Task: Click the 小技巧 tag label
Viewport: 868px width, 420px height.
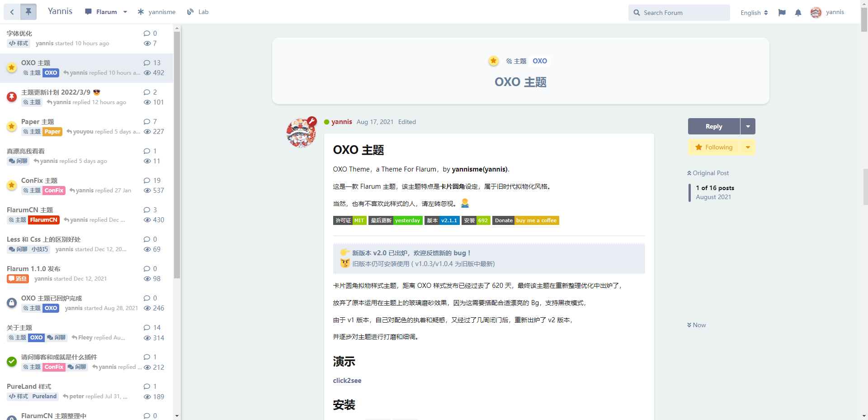Action: pyautogui.click(x=40, y=249)
